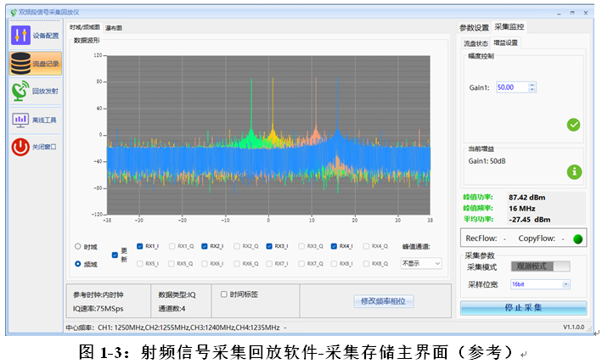Enable the 时间标签 timestamp checkbox
The width and height of the screenshot is (602, 364).
(x=223, y=294)
